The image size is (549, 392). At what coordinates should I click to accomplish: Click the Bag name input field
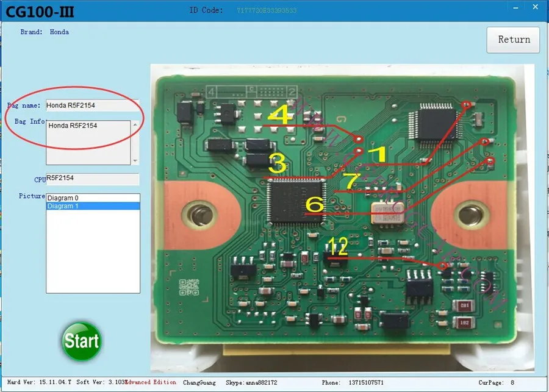tap(93, 105)
